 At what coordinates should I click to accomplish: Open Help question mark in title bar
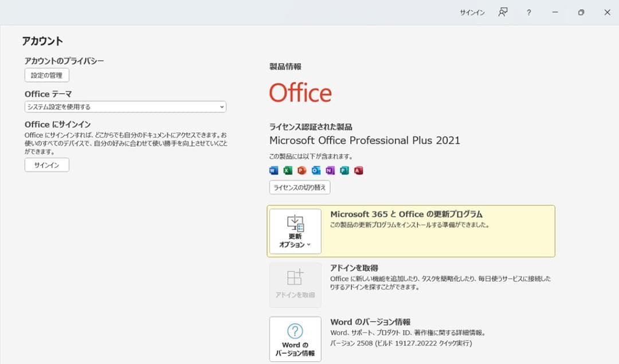pyautogui.click(x=528, y=13)
